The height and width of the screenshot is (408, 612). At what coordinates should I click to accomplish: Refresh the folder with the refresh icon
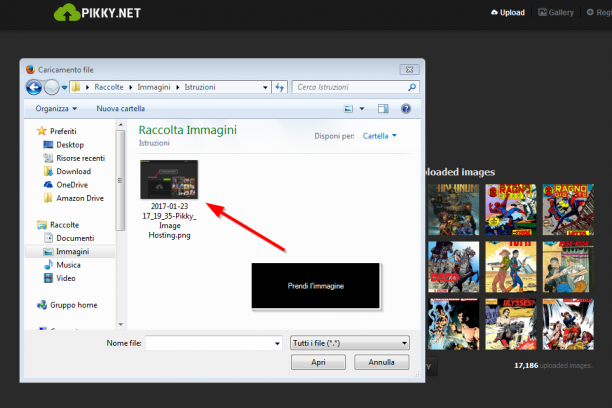(x=279, y=87)
